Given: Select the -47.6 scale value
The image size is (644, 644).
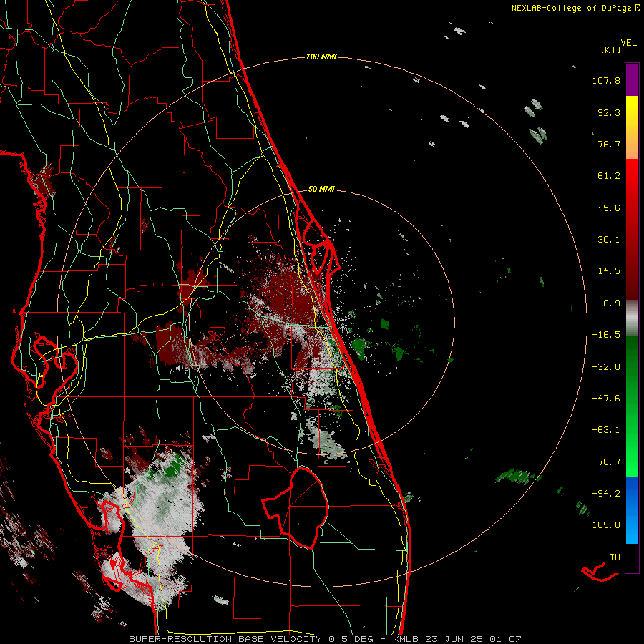Looking at the screenshot, I should tap(606, 399).
